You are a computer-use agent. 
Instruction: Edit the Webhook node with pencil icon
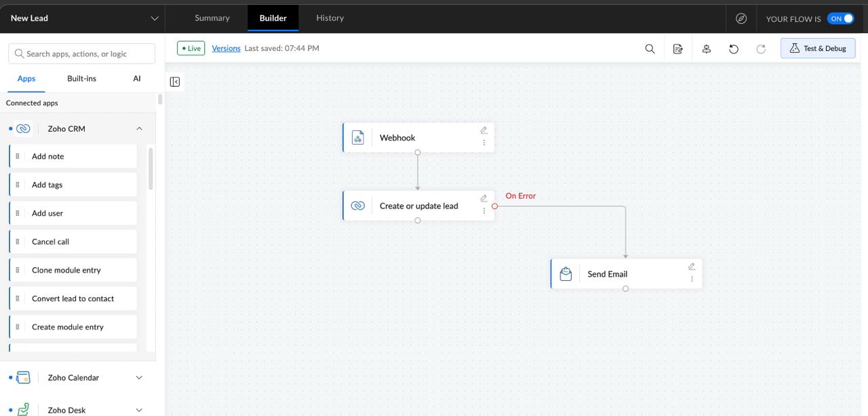tap(484, 130)
